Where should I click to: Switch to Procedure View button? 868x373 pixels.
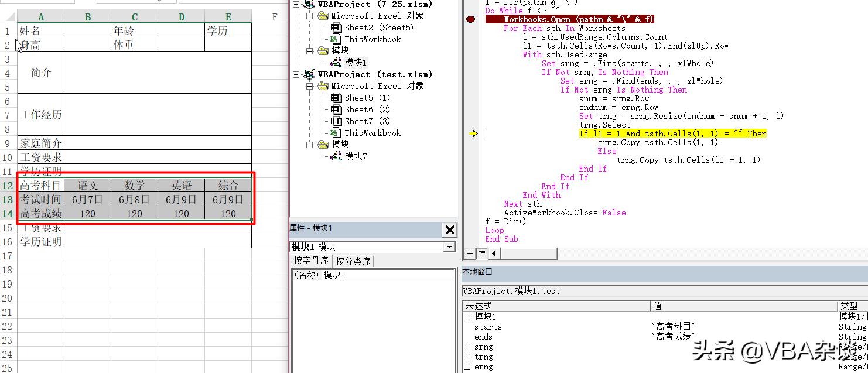click(x=469, y=253)
